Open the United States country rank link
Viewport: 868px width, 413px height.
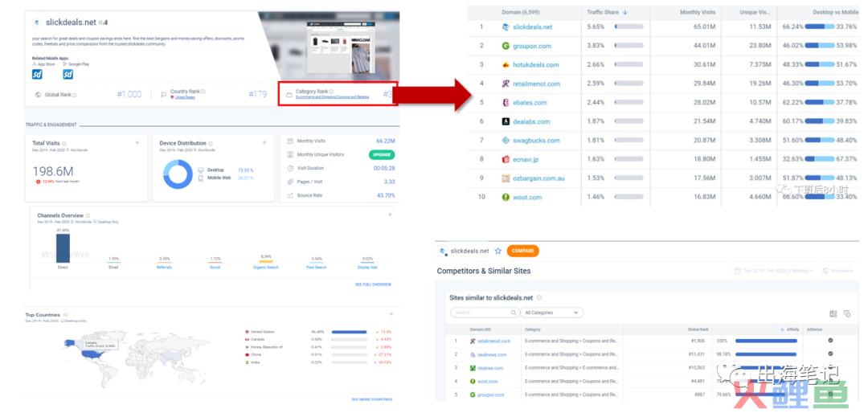(x=184, y=97)
